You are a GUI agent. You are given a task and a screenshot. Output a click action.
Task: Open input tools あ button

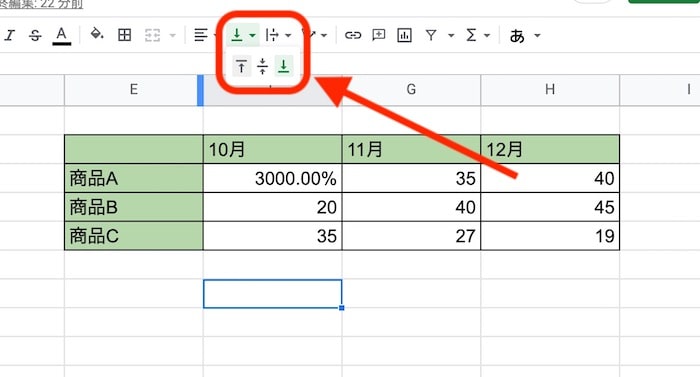tap(517, 36)
